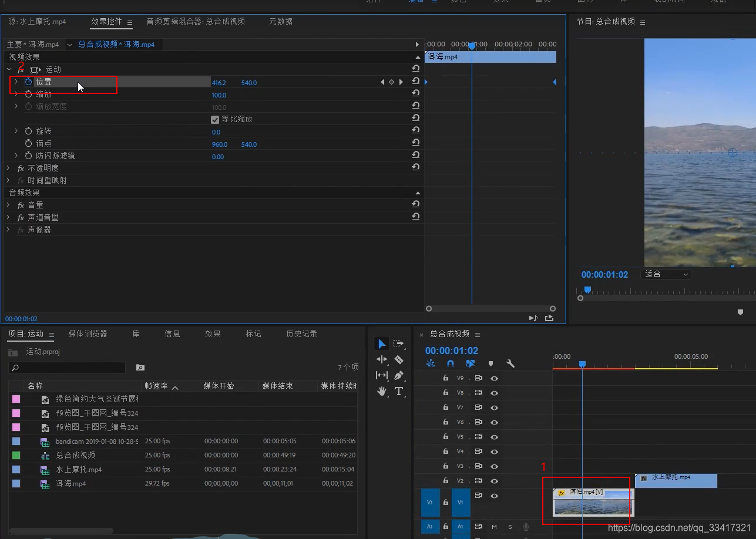
Task: Toggle Linked Selection icon in timeline
Action: click(x=471, y=363)
